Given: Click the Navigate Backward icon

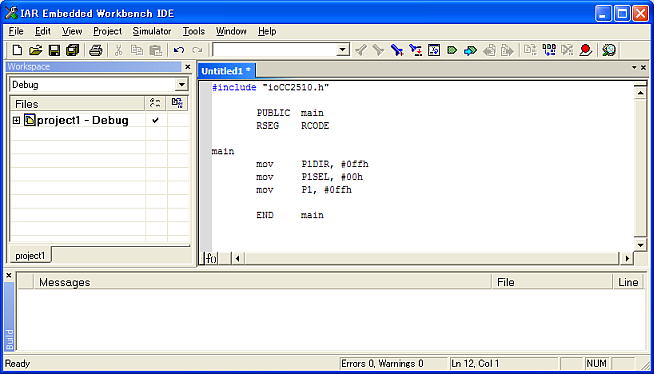Looking at the screenshot, I should click(x=489, y=50).
